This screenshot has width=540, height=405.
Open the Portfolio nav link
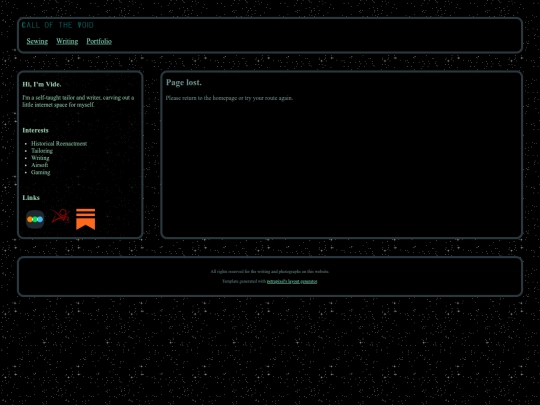point(99,41)
